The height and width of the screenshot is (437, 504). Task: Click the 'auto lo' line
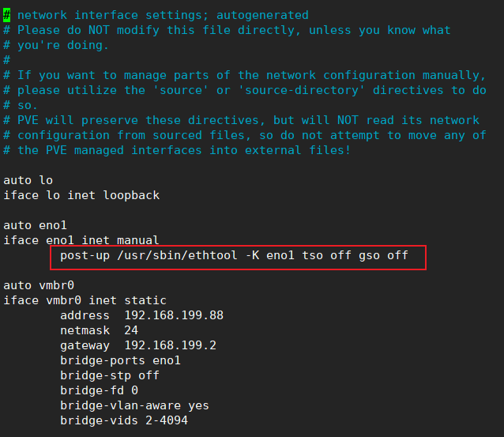pos(28,180)
